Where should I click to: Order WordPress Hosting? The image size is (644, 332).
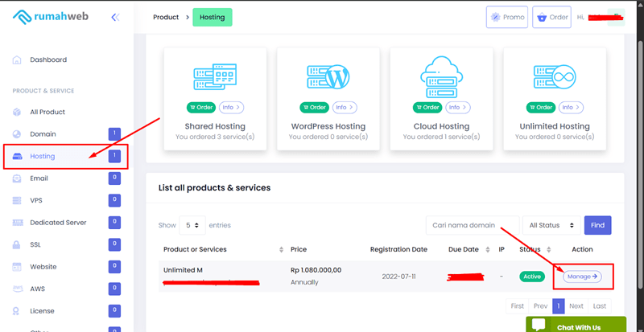tap(315, 108)
